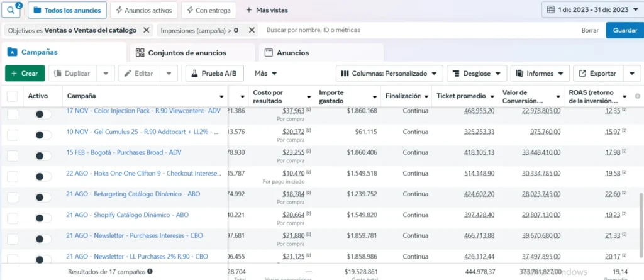
Task: Remove the Impresiones filter chip
Action: (x=252, y=30)
